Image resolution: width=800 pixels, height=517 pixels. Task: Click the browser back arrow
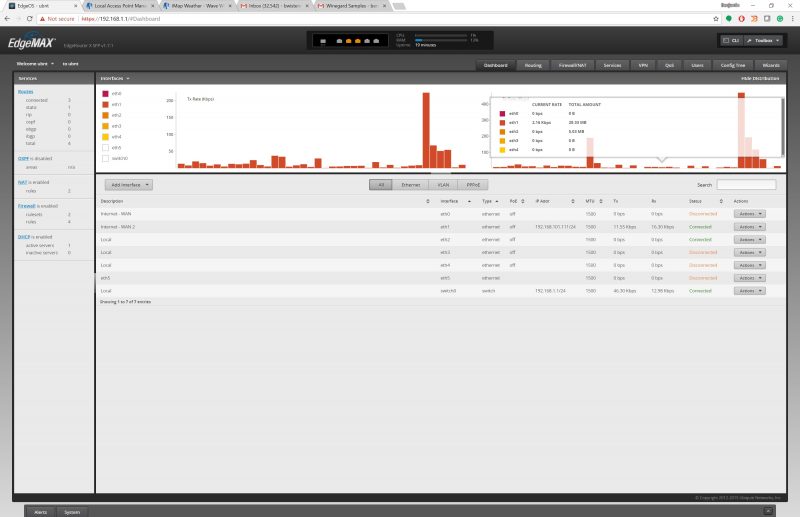tap(7, 18)
